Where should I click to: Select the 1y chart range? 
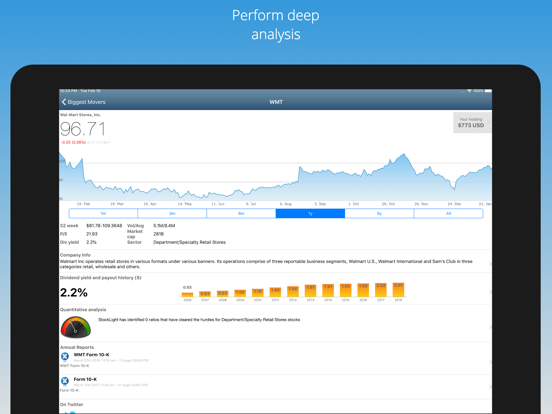[310, 213]
